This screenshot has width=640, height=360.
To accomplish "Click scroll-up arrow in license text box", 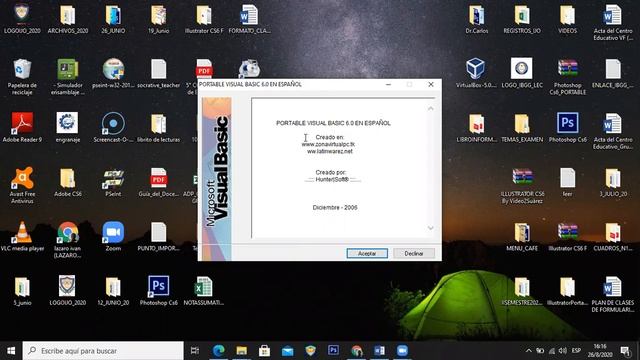I will pyautogui.click(x=431, y=109).
